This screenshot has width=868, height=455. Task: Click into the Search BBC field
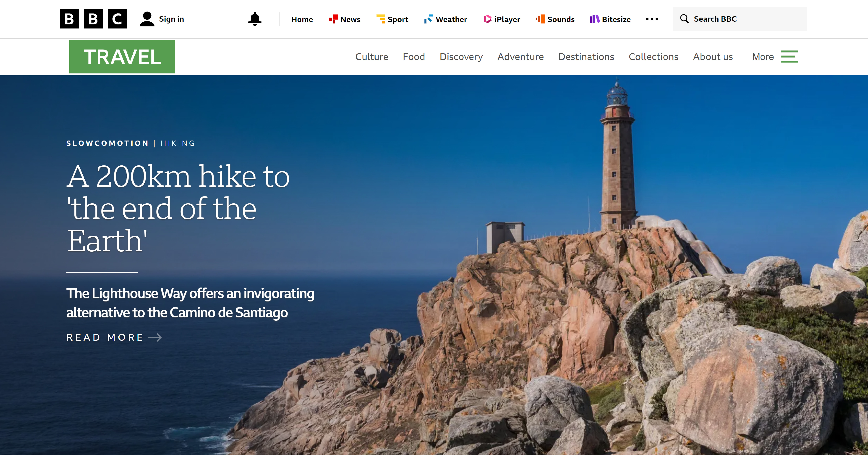click(x=740, y=19)
